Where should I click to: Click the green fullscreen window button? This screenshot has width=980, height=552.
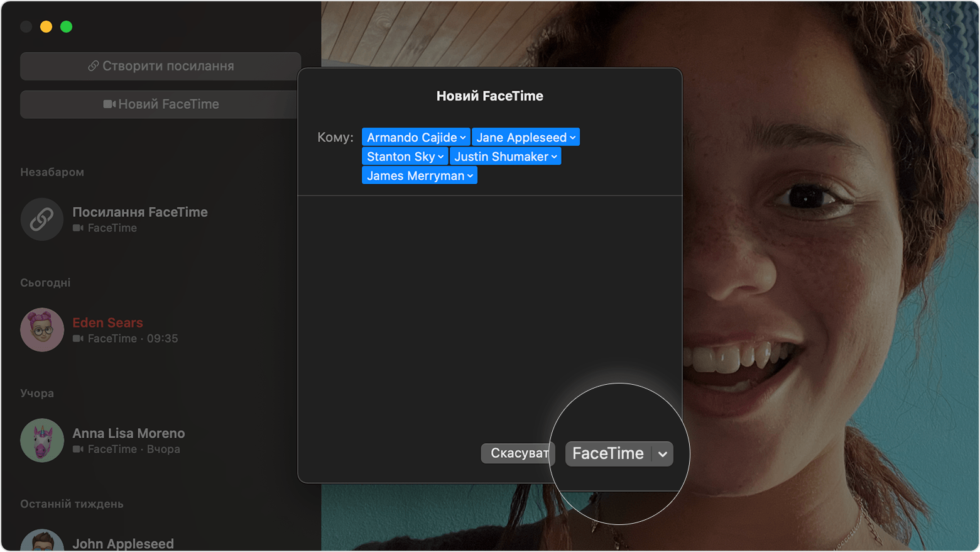[66, 26]
